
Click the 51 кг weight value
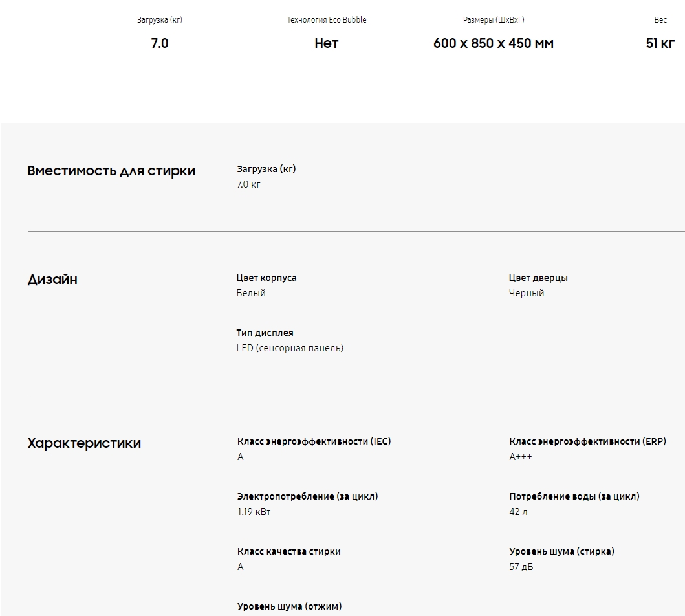pyautogui.click(x=660, y=43)
